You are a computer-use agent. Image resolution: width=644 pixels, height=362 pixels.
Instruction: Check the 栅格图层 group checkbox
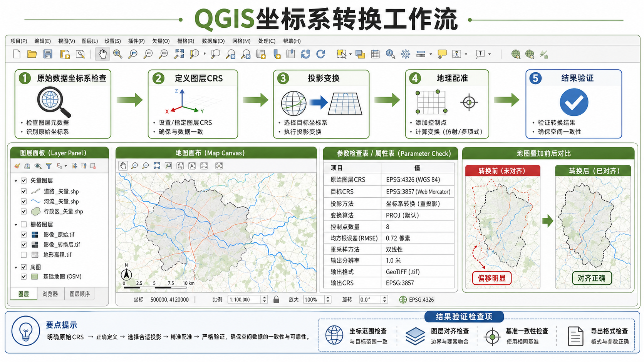24,224
